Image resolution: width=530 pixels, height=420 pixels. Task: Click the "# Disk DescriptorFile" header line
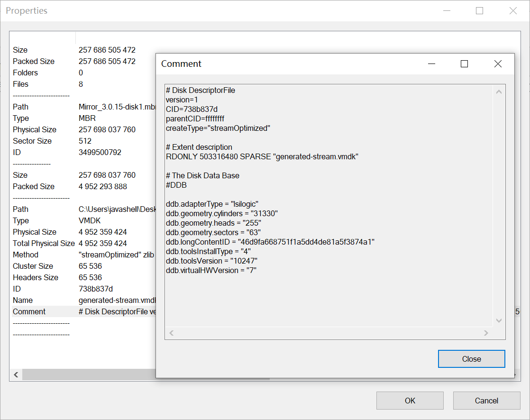(x=201, y=91)
